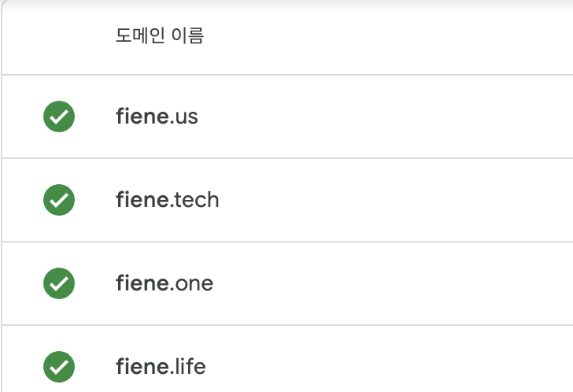Open the fiene.tech domain entry
The width and height of the screenshot is (573, 392).
pos(168,200)
